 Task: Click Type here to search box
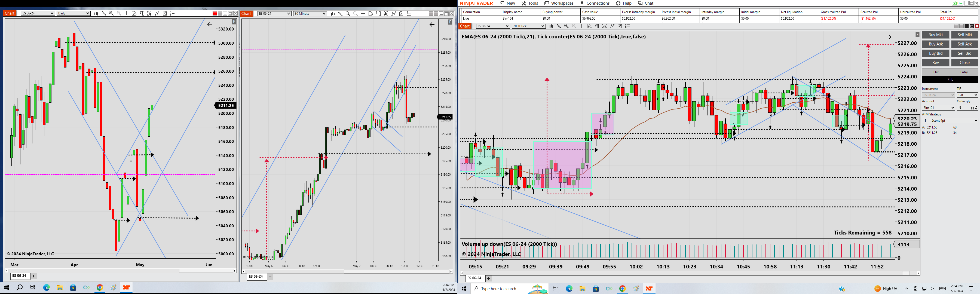tap(509, 289)
